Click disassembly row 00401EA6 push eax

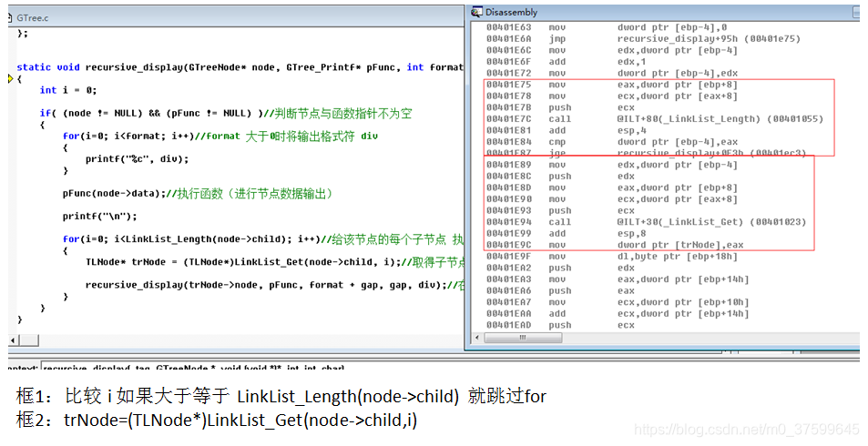tap(560, 290)
